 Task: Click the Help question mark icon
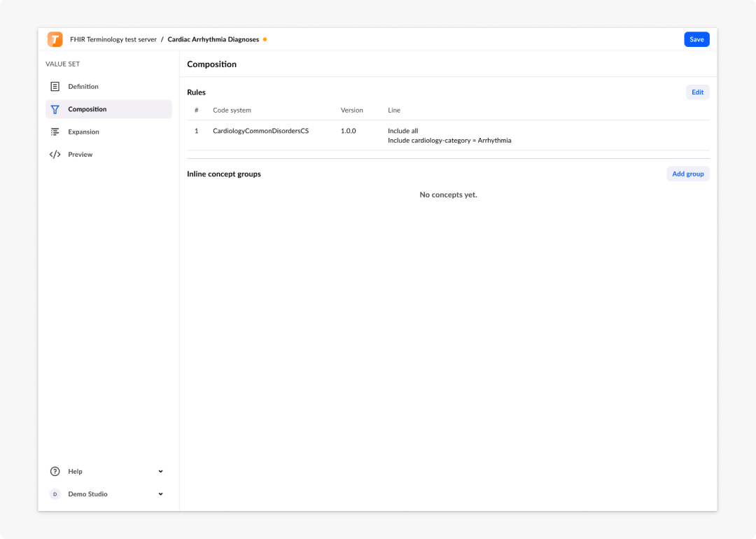[55, 472]
